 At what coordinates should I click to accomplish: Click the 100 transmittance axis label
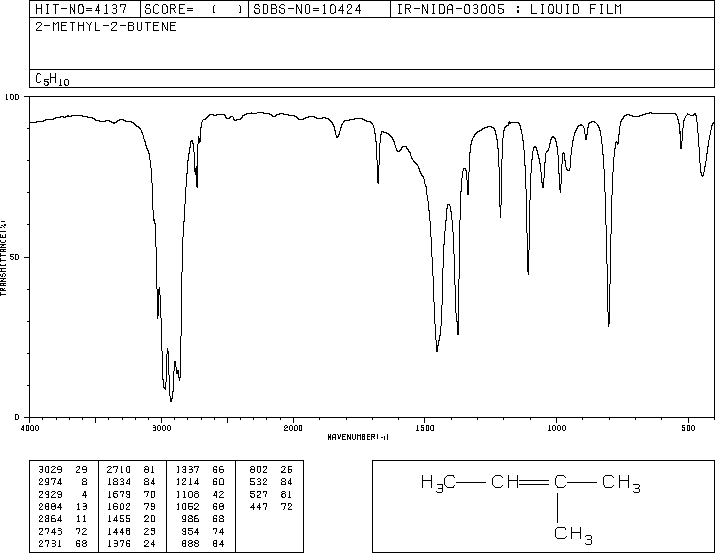point(12,97)
